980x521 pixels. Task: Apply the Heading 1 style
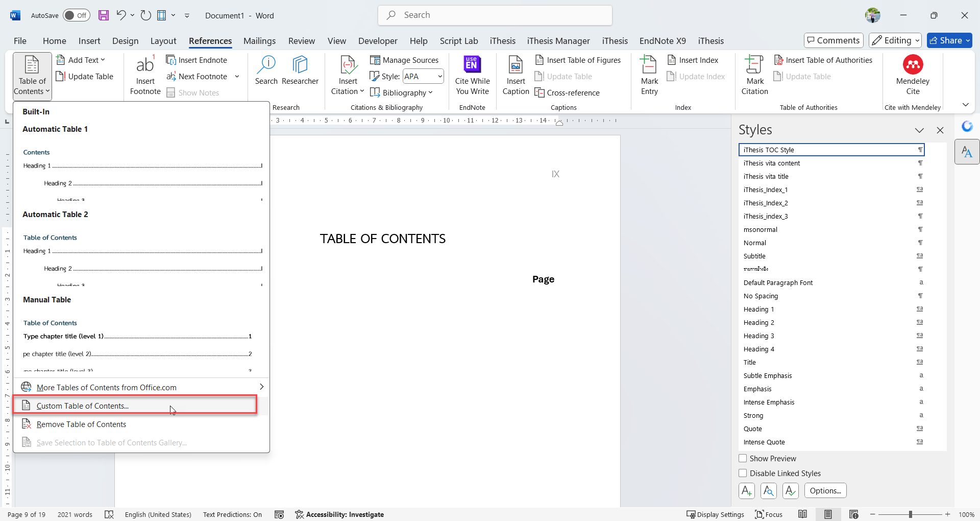[x=831, y=310]
